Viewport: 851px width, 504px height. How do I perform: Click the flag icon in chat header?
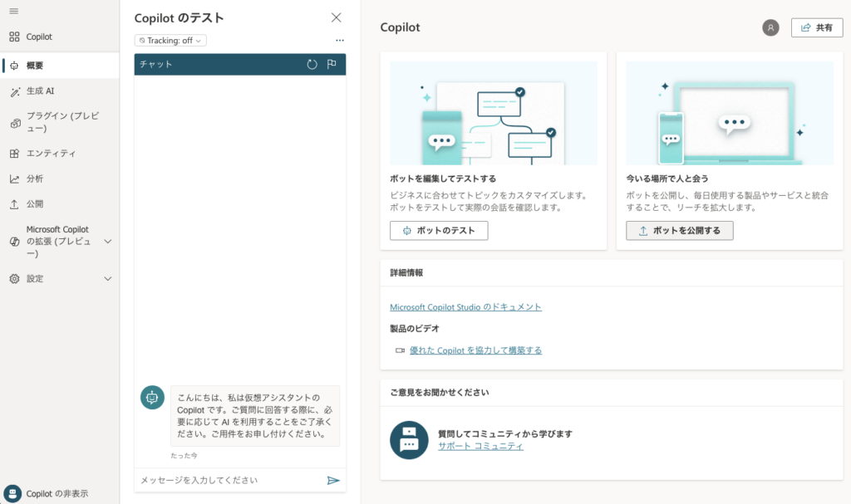(x=332, y=65)
